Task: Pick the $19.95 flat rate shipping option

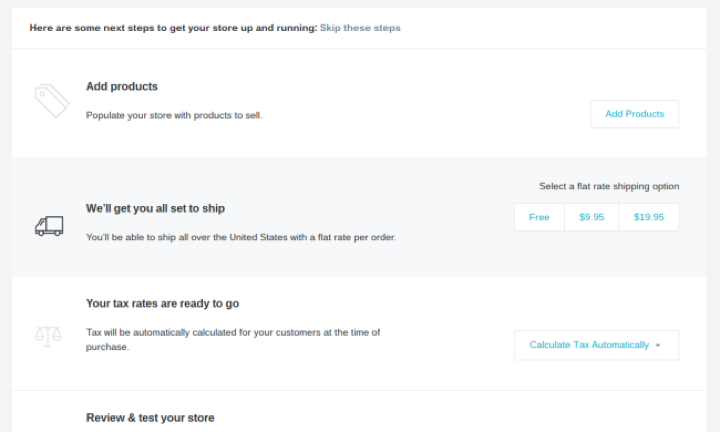Action: pyautogui.click(x=648, y=217)
